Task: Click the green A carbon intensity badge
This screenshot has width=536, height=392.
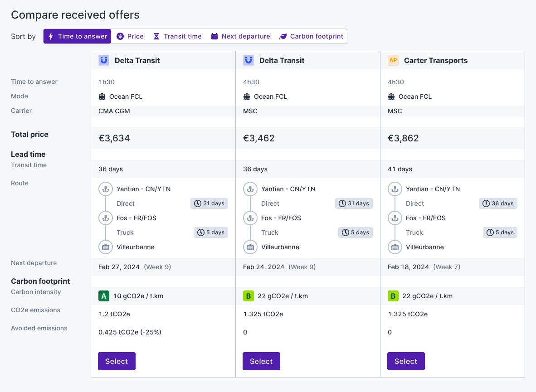Action: click(x=104, y=295)
